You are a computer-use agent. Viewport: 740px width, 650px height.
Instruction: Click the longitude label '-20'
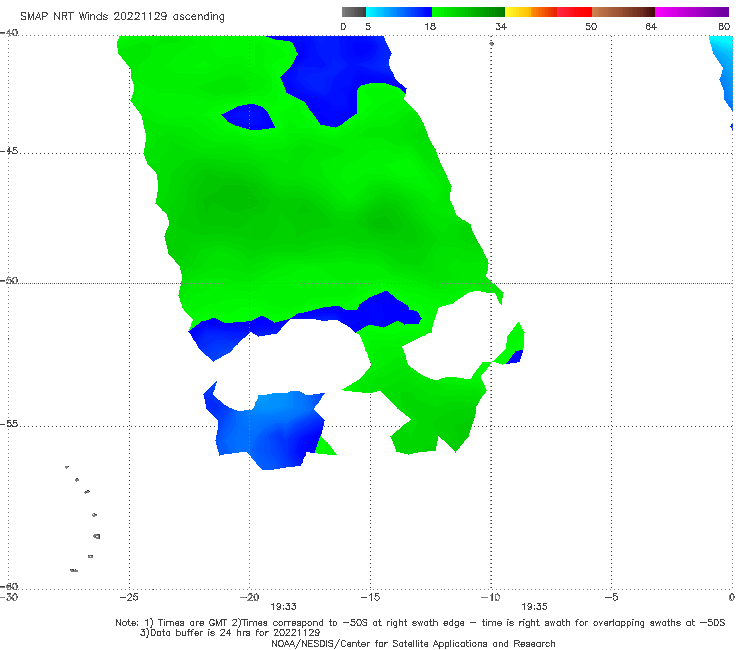(249, 597)
